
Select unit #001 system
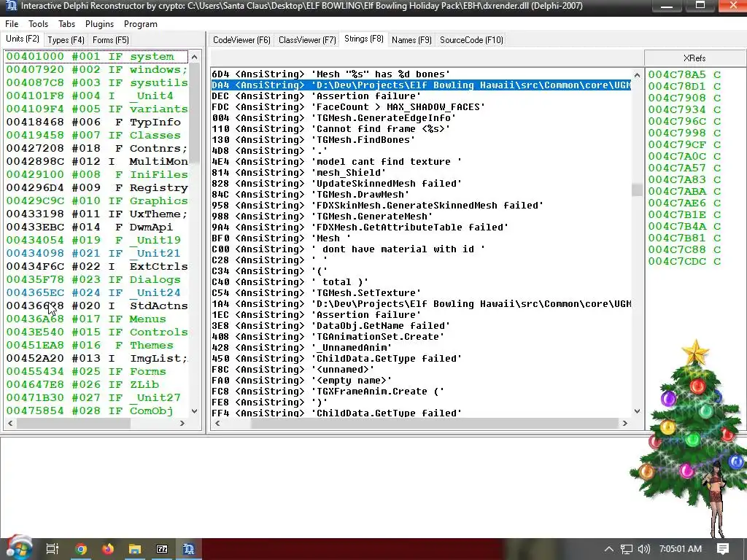click(97, 57)
